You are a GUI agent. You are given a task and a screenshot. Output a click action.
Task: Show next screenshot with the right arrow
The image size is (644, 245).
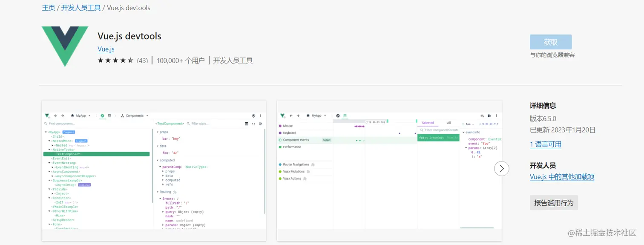coord(502,169)
